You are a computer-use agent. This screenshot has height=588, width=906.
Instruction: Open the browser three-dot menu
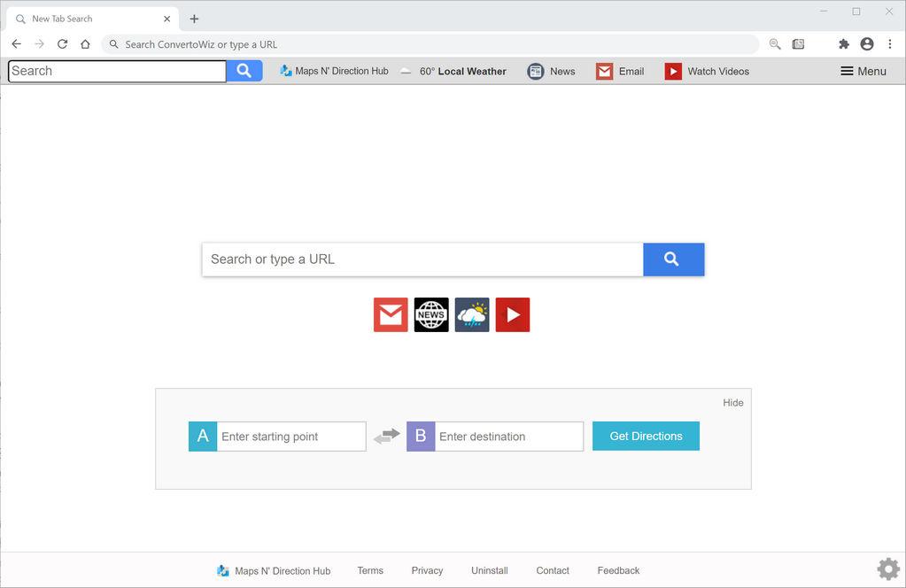pos(888,43)
